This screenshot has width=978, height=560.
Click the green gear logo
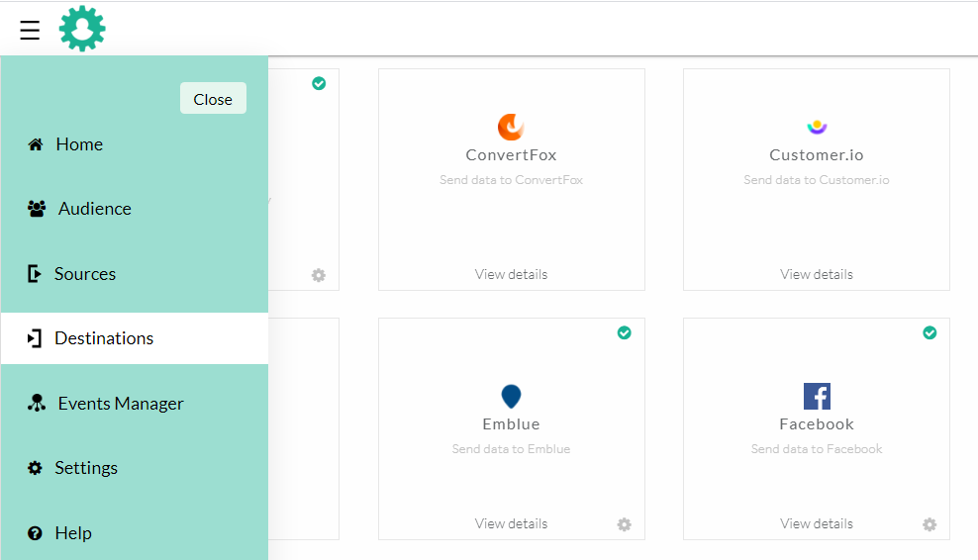[x=82, y=29]
